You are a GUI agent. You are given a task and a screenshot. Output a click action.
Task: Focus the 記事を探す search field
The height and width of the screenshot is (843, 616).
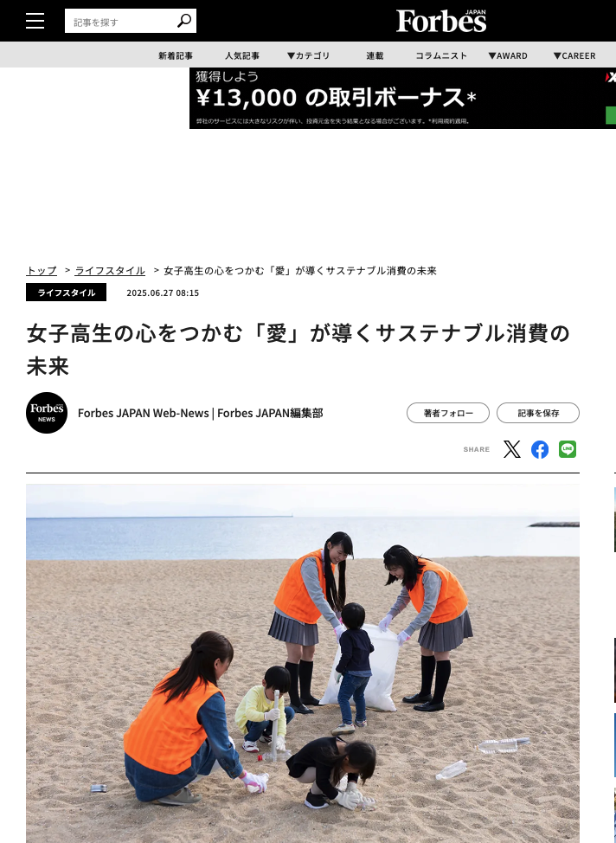click(x=121, y=22)
